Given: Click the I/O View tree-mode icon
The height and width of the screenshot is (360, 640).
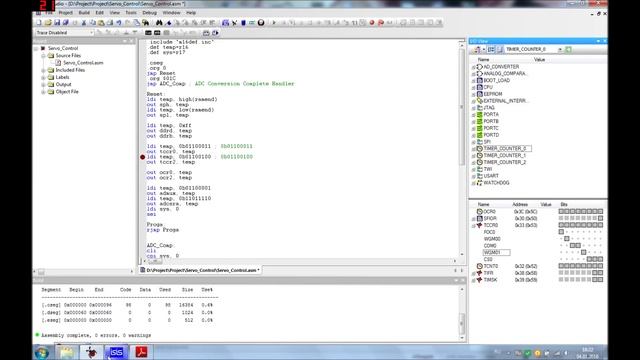Looking at the screenshot, I should point(491,49).
